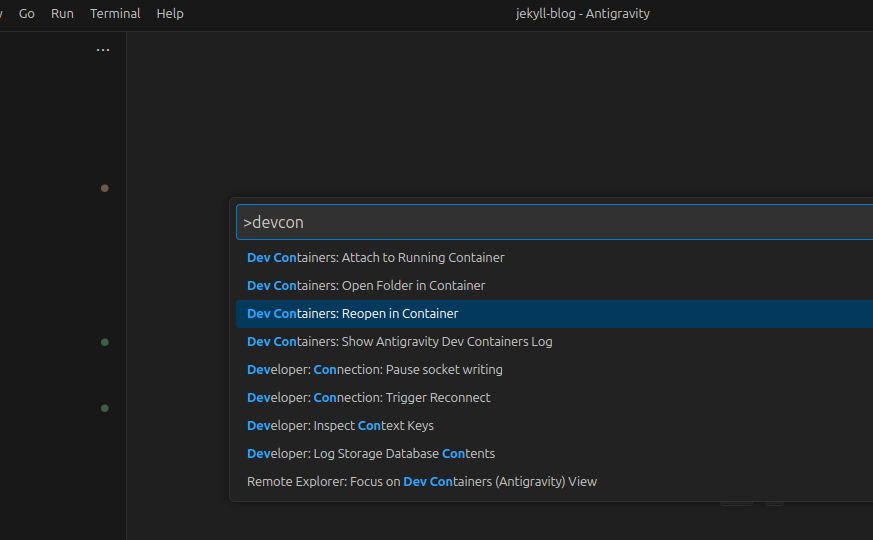Select Developer: Connection: Pause socket writing
This screenshot has width=873, height=540.
tap(375, 370)
